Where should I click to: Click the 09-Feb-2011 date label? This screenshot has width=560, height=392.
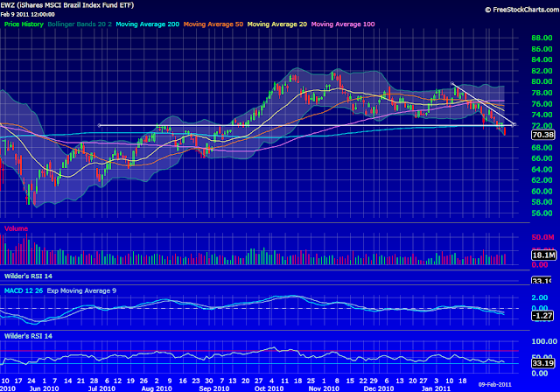tap(495, 384)
